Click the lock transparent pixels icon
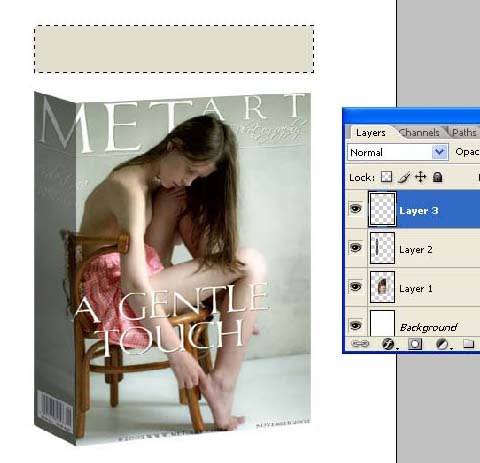Screen dimensions: 480x463 [x=386, y=177]
